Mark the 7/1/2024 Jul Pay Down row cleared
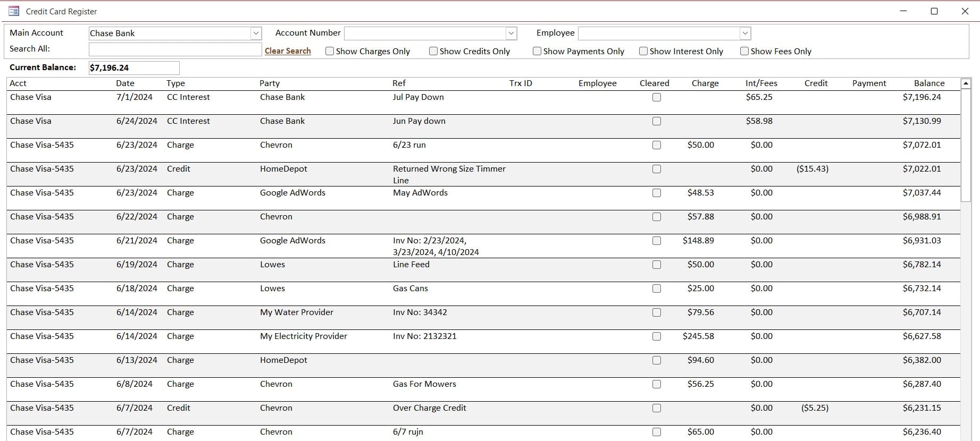 [x=657, y=97]
